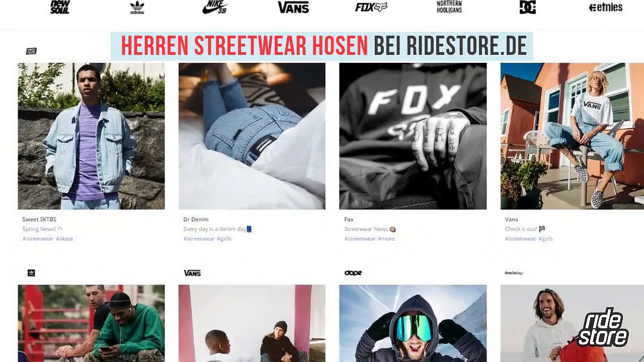Screen dimensions: 644x362
Task: Click the Ridestore watermark logo
Action: 603,327
